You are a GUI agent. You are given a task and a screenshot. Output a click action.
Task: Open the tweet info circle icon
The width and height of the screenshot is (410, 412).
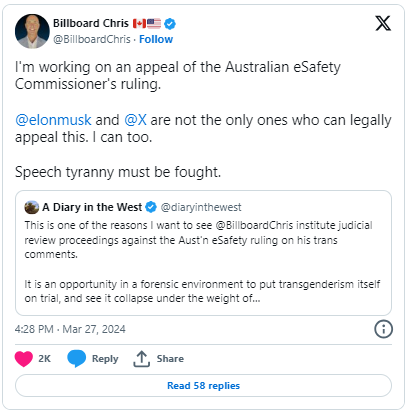pyautogui.click(x=383, y=329)
